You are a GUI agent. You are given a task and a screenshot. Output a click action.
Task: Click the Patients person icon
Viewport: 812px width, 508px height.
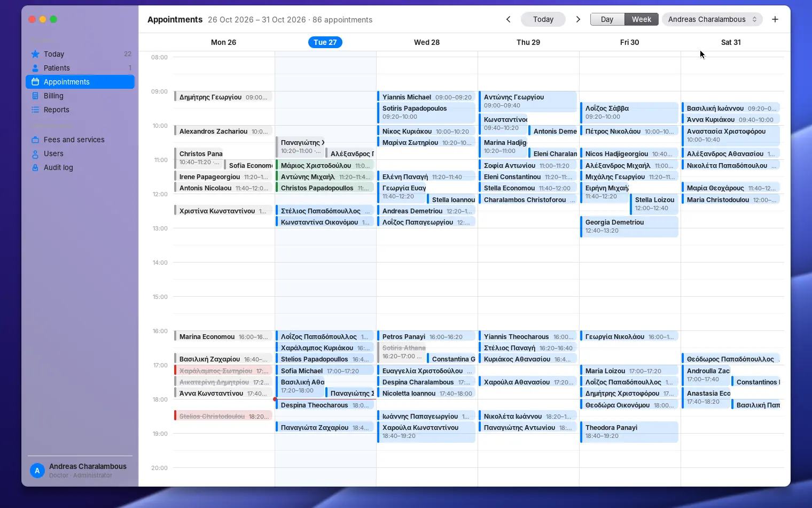point(35,68)
